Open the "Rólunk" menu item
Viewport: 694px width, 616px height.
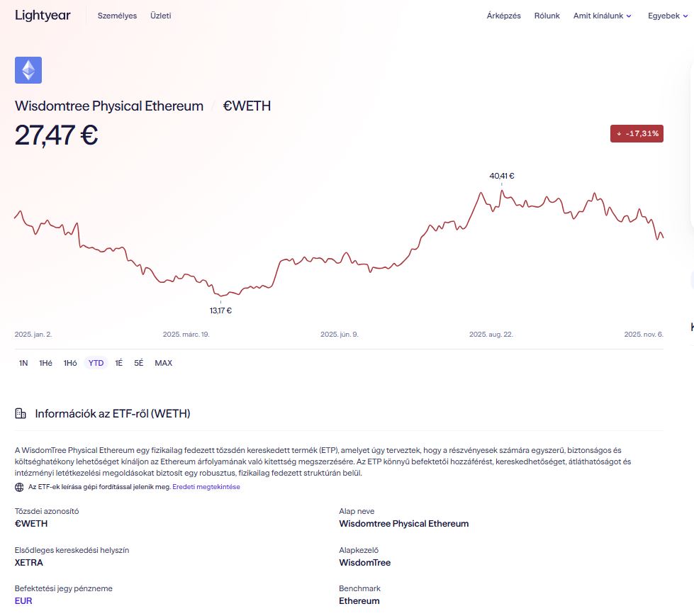coord(547,15)
